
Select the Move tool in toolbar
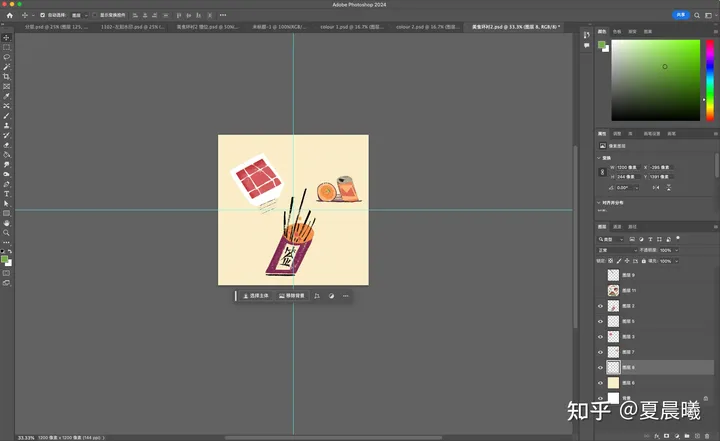click(6, 38)
